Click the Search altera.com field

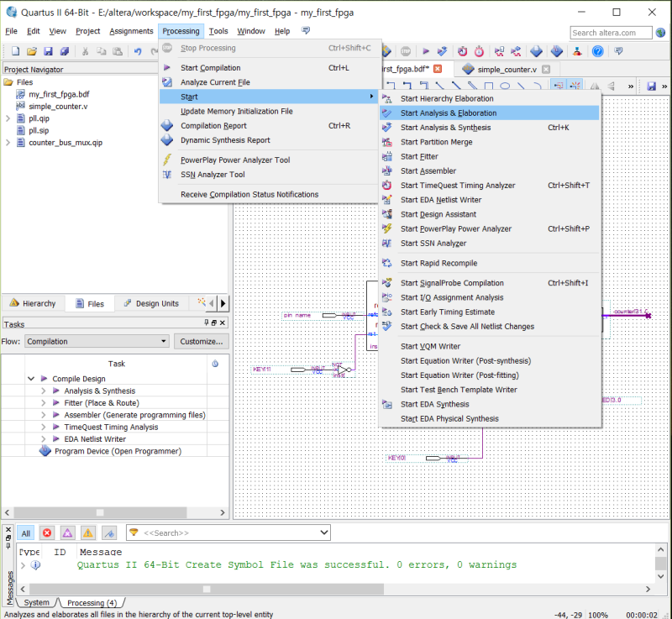click(x=611, y=33)
